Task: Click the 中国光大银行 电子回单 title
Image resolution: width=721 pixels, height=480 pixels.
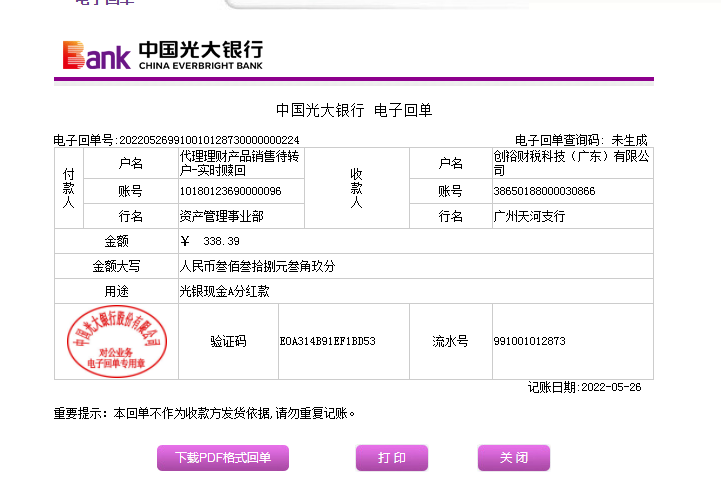Action: pyautogui.click(x=353, y=110)
